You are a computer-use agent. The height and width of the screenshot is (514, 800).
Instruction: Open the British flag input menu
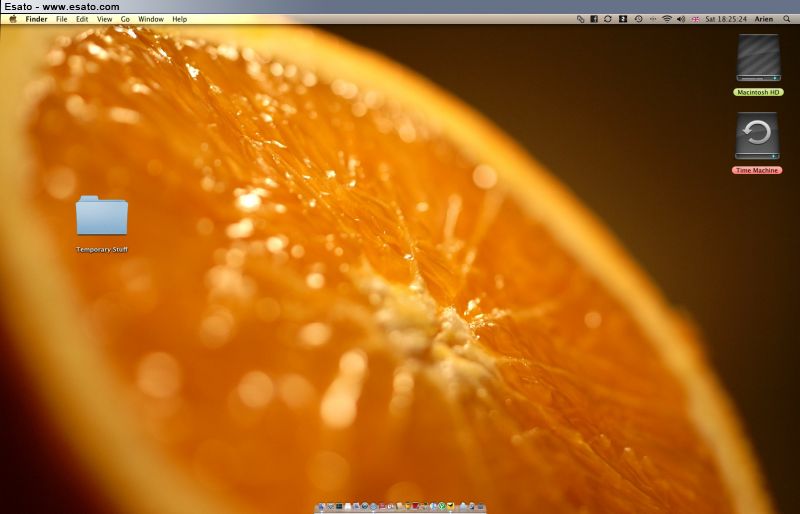(x=695, y=19)
